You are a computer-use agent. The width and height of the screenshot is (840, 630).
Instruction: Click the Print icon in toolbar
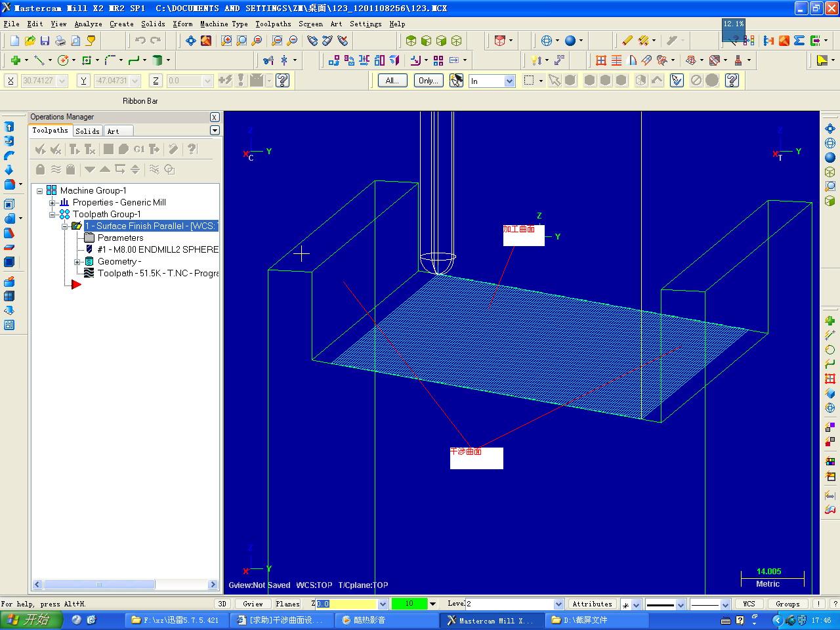tap(60, 41)
